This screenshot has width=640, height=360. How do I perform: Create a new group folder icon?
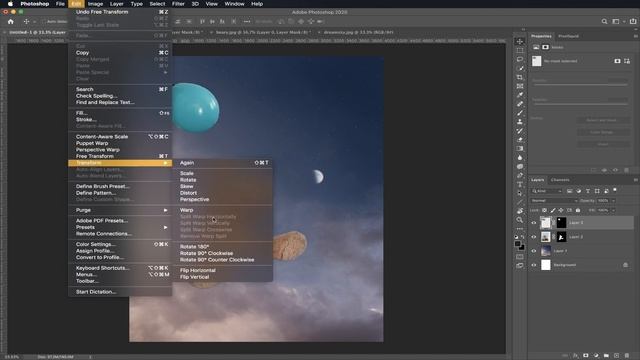click(606, 356)
